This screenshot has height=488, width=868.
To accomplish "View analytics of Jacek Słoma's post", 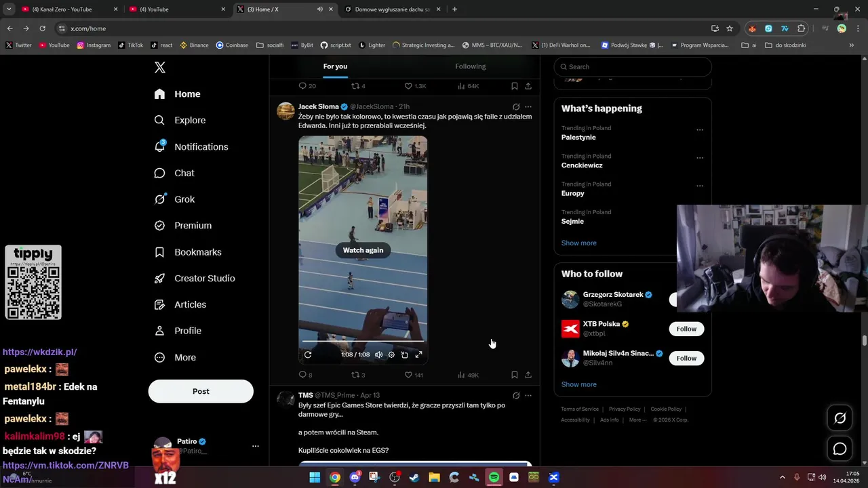I will pyautogui.click(x=468, y=375).
